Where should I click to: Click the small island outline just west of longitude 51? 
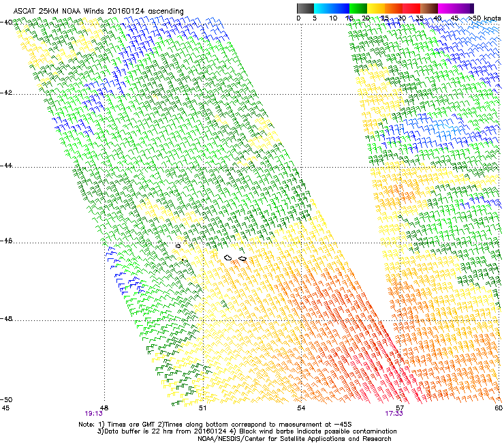pyautogui.click(x=178, y=246)
